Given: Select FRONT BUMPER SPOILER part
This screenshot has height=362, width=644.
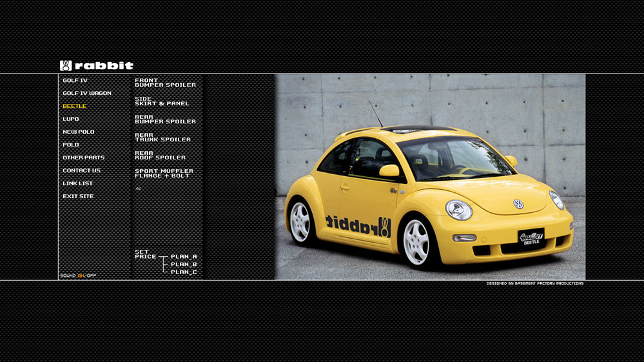Looking at the screenshot, I should [166, 83].
